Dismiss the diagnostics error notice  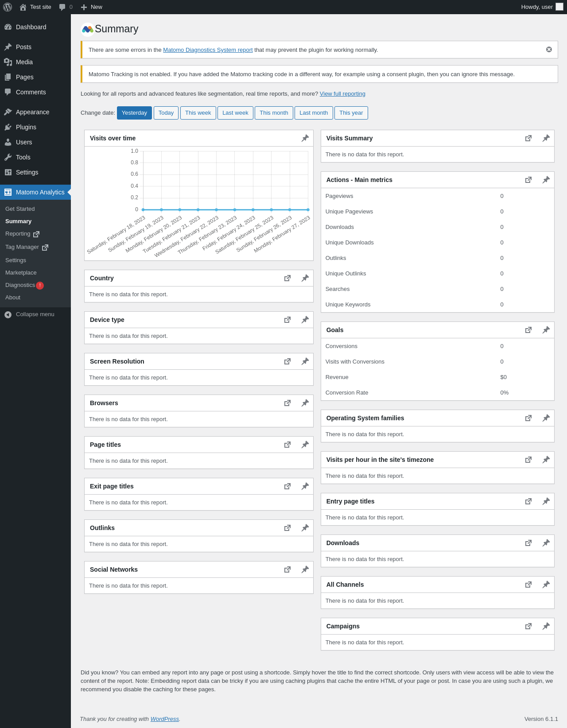point(549,50)
